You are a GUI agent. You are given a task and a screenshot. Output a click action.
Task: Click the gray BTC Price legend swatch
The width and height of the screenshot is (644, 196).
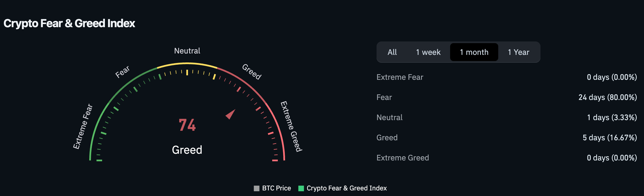click(257, 188)
